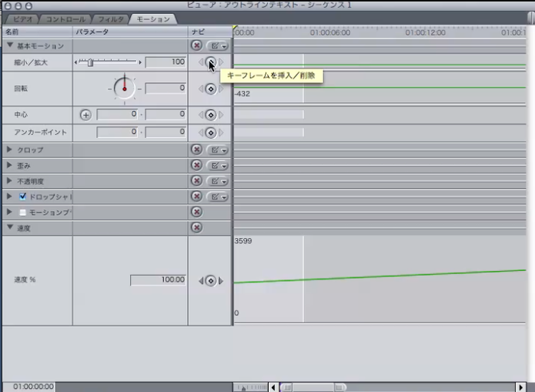Go to next 縮小/拡大 keyframe
This screenshot has height=392, width=535.
(x=221, y=62)
